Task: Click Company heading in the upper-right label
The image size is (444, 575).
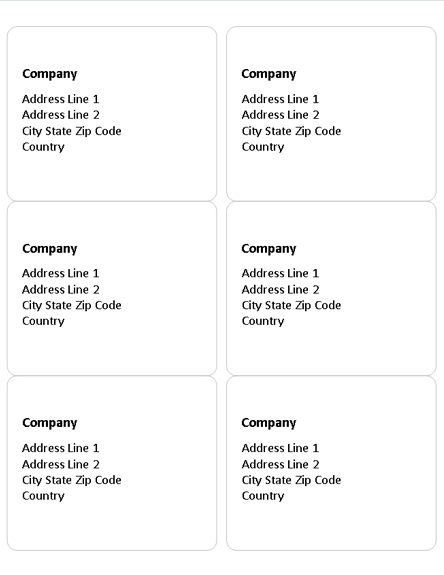Action: click(269, 74)
